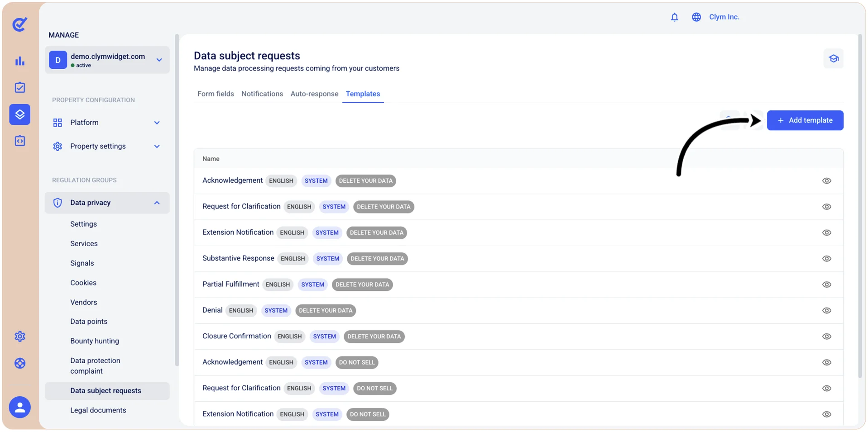The height and width of the screenshot is (432, 868).
Task: Click the globe language icon
Action: (696, 17)
